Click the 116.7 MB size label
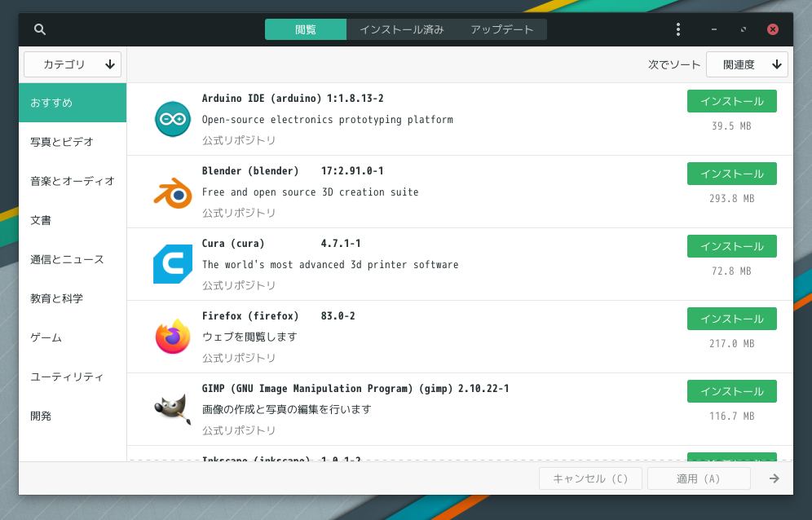Viewport: 812px width, 520px height. click(731, 416)
